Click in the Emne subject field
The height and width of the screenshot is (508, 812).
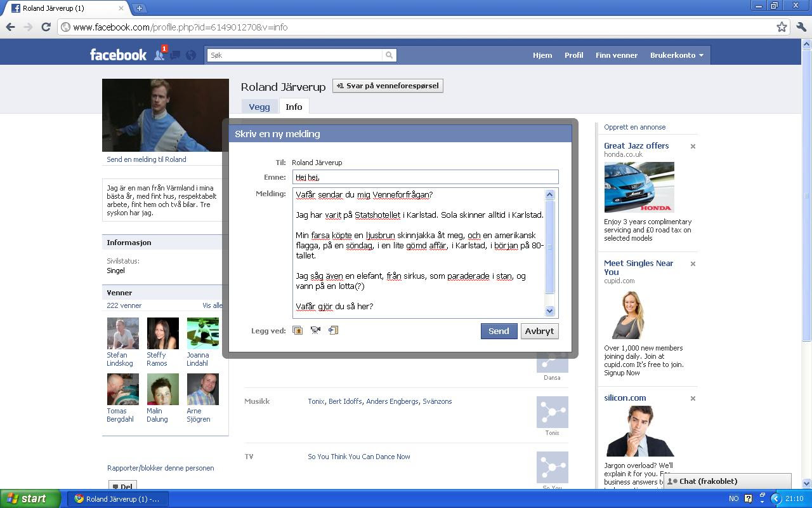pyautogui.click(x=426, y=177)
